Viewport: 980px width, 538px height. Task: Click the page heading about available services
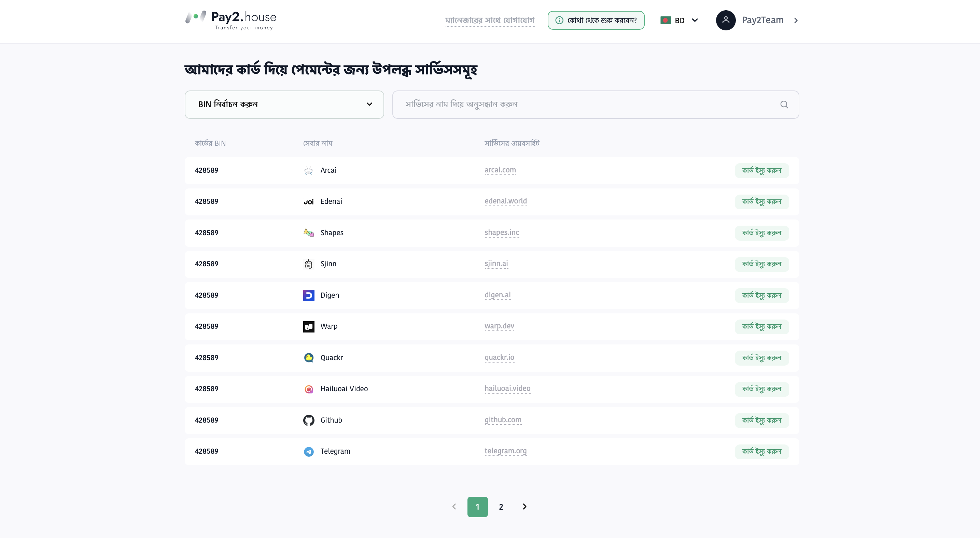[x=331, y=70]
